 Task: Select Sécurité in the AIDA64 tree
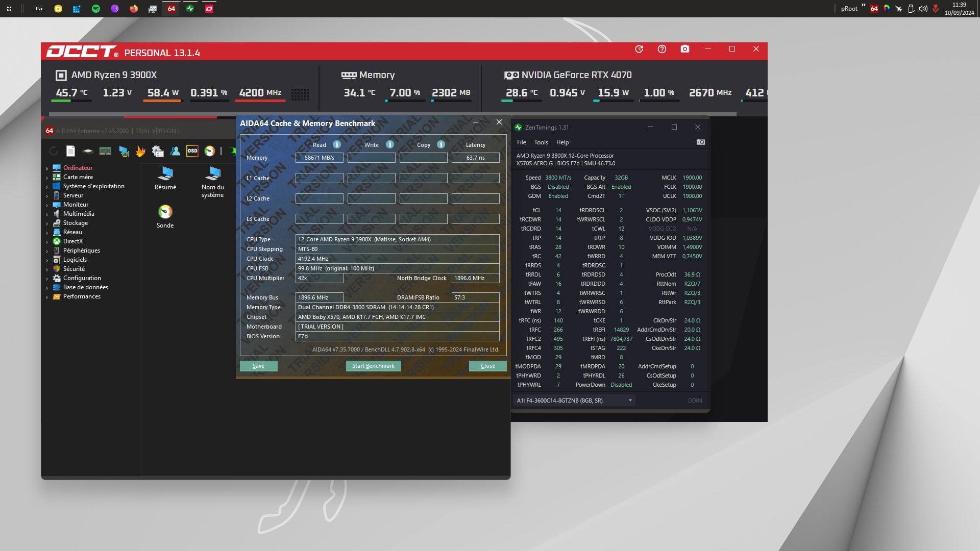(74, 269)
